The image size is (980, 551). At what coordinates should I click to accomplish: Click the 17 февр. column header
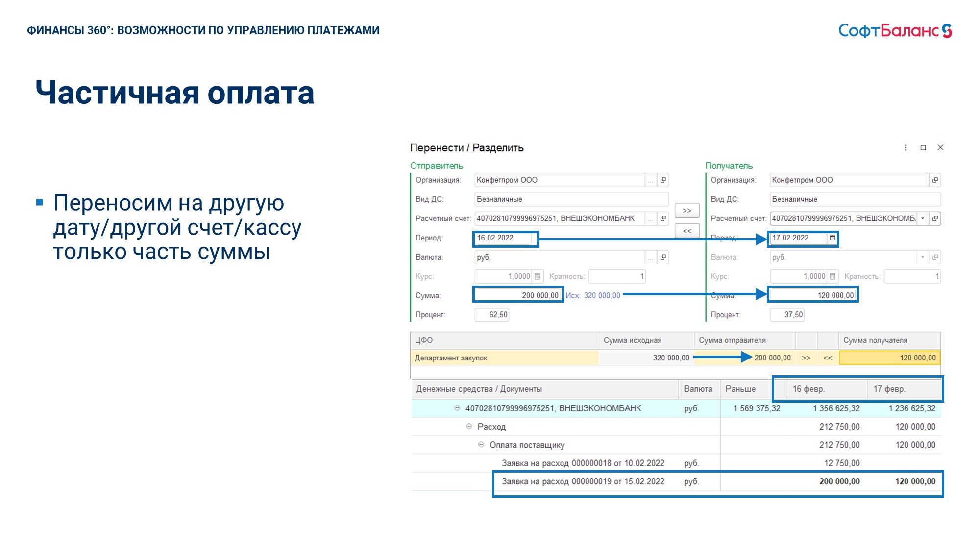point(904,389)
